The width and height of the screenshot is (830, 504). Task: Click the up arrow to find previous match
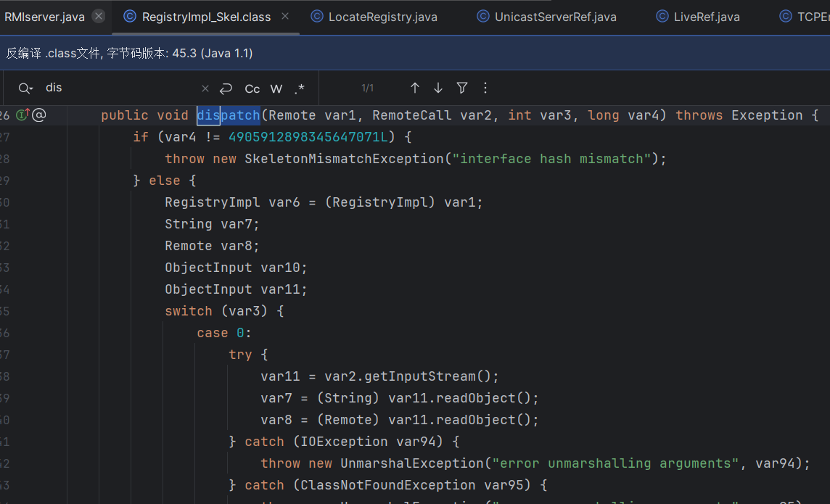[x=415, y=87]
